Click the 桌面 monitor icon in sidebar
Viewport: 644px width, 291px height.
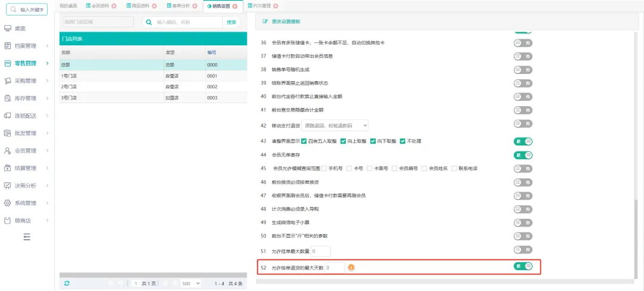coord(7,28)
